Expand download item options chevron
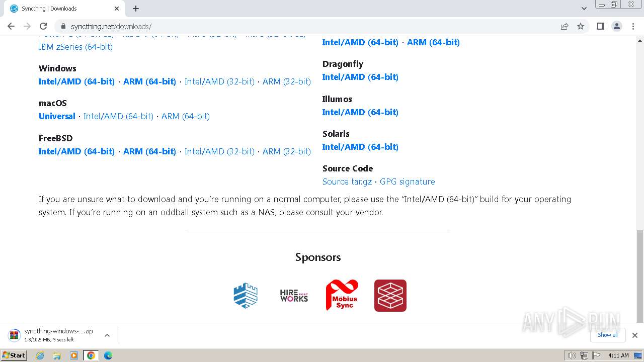The image size is (644, 362). click(x=107, y=335)
